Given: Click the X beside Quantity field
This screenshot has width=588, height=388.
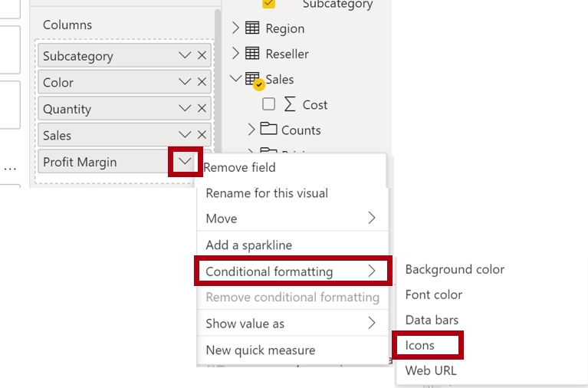Looking at the screenshot, I should coord(202,108).
